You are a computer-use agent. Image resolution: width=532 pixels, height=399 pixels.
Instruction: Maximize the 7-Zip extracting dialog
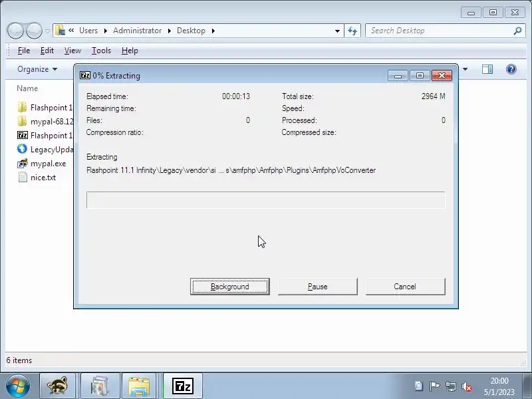(420, 75)
